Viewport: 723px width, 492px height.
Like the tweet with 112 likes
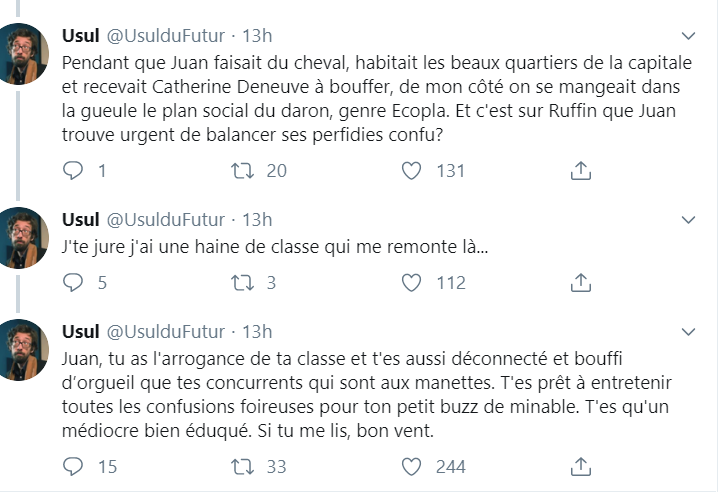click(411, 283)
